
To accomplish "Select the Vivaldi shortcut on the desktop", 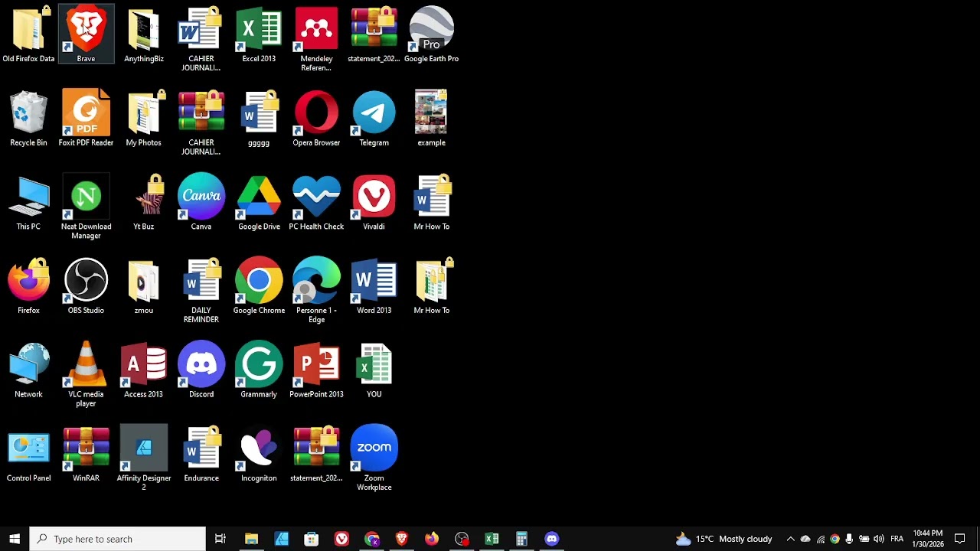I will tap(374, 203).
